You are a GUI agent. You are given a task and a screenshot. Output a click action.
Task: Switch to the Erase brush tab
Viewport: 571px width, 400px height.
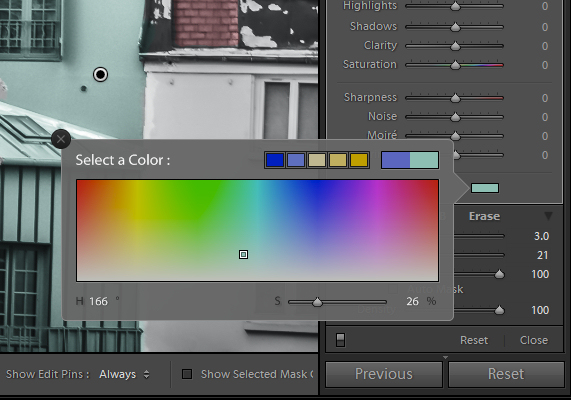click(484, 216)
